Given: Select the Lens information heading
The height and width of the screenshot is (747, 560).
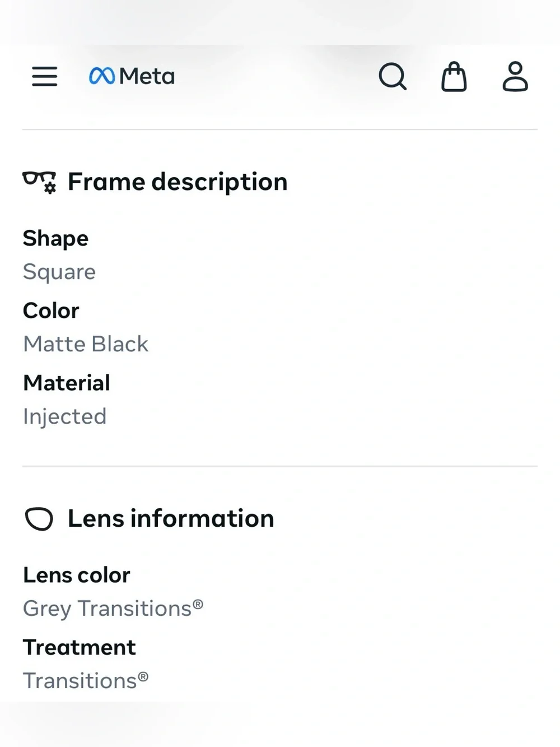Looking at the screenshot, I should 171,518.
